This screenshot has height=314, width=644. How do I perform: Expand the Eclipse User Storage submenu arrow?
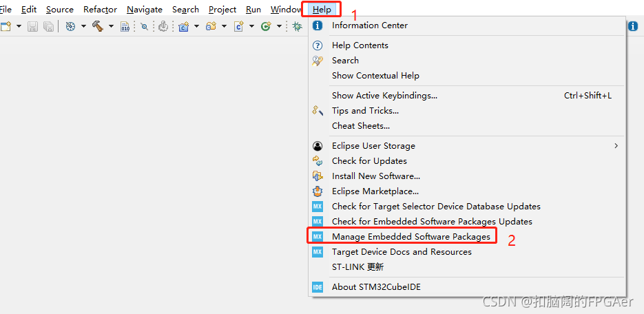[616, 146]
